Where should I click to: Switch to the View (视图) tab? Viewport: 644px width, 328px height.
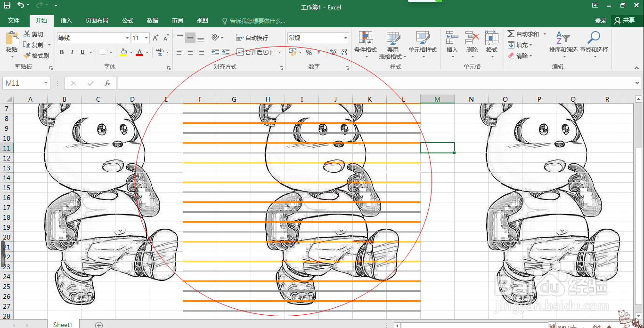[x=203, y=21]
